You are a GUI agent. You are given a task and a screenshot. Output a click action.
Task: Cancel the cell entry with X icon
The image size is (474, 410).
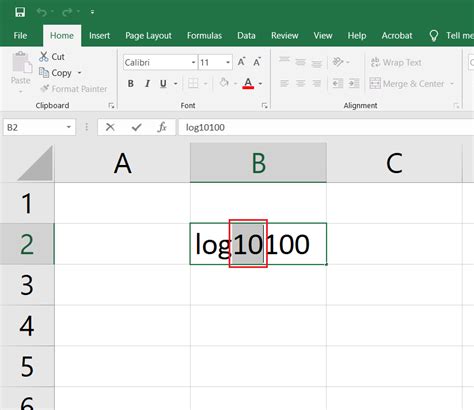tap(110, 127)
